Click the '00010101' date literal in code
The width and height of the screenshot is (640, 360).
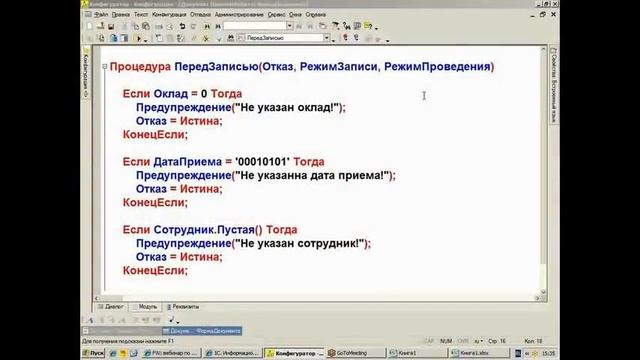pos(262,162)
